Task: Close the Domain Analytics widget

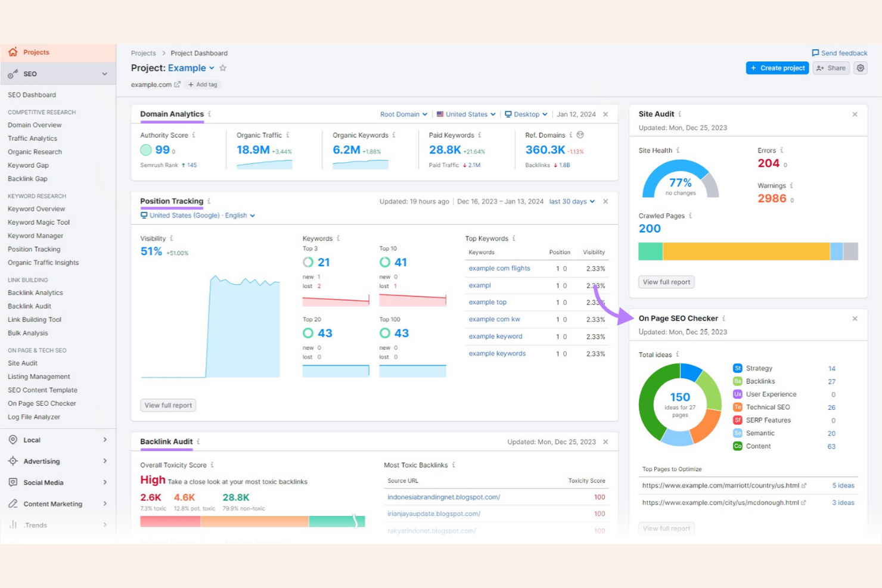Action: (605, 114)
